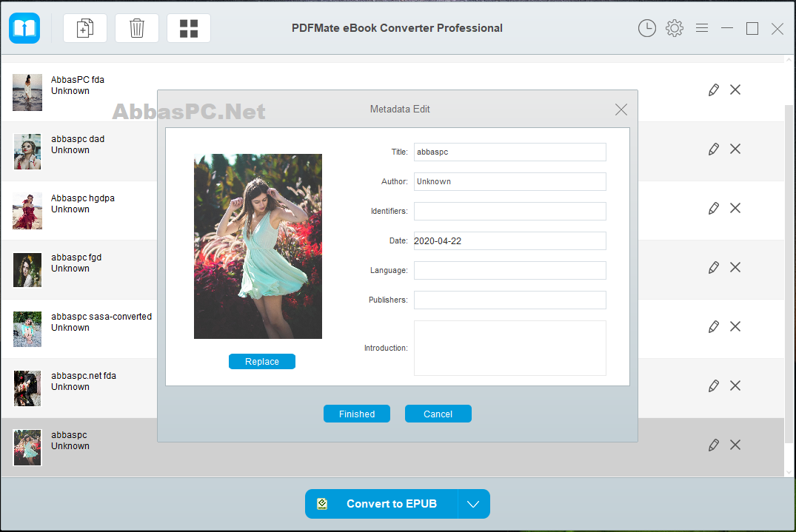
Task: Edit metadata pencil for abbaspc fgd
Action: pyautogui.click(x=714, y=267)
